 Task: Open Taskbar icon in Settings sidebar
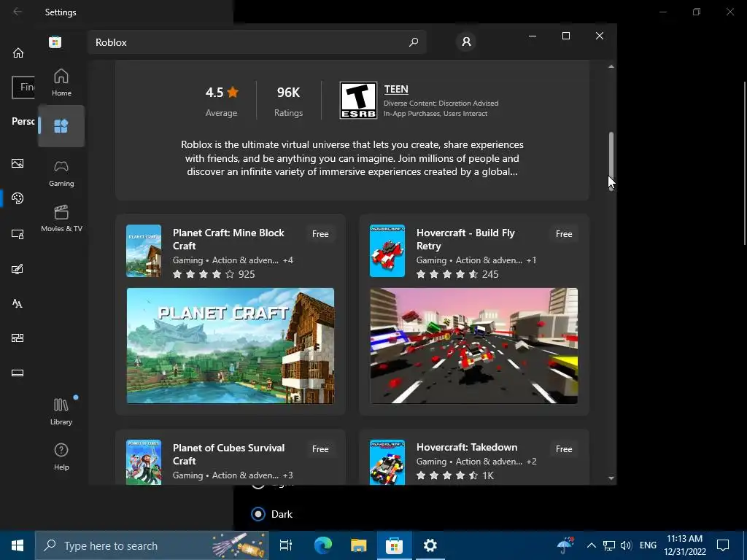(18, 373)
